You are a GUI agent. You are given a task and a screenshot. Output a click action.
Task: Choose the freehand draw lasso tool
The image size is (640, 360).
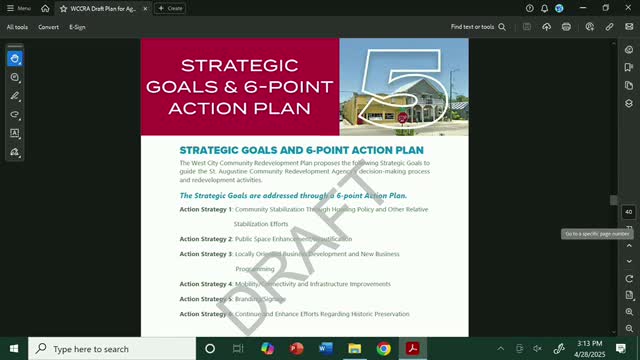click(15, 115)
